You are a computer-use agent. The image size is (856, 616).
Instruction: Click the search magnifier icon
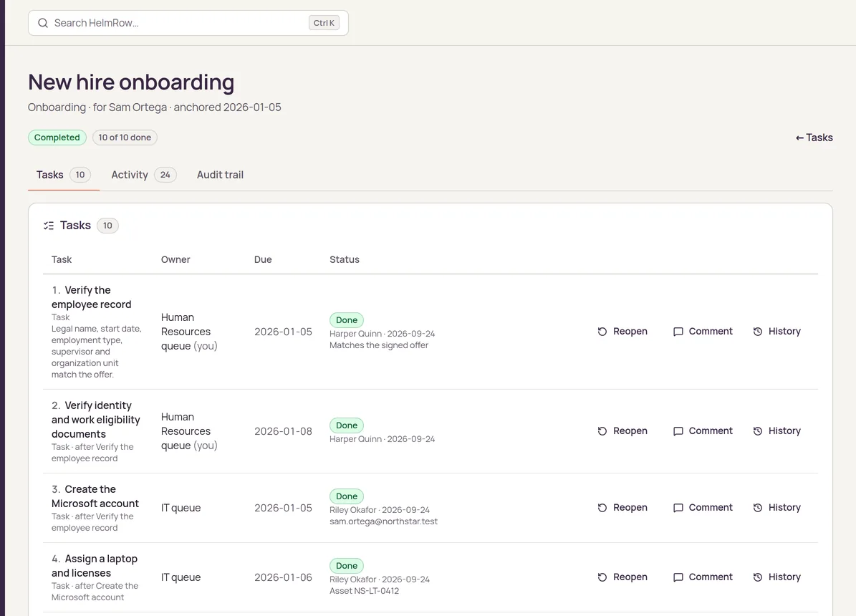[42, 23]
